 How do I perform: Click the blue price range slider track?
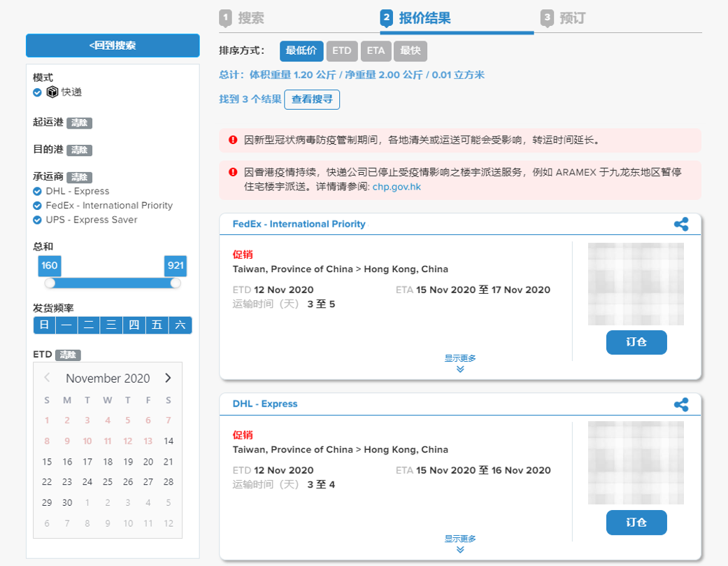tap(113, 283)
